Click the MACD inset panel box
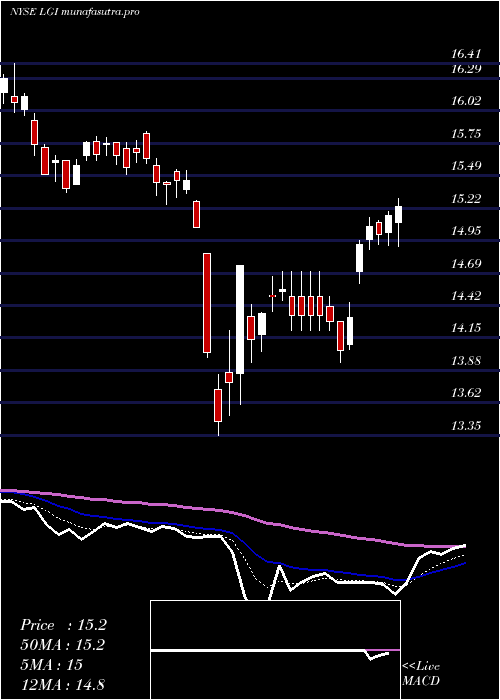500x700 pixels. [x=275, y=650]
